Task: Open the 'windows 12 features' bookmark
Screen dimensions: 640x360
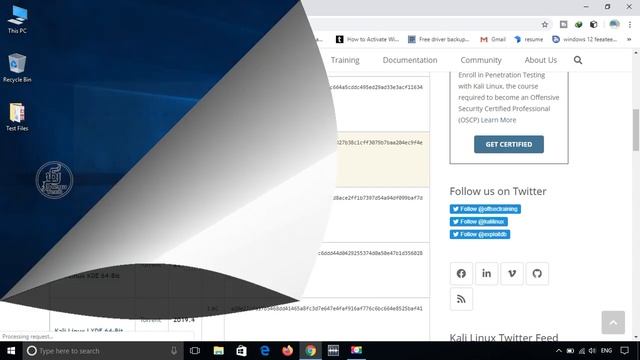Action: [x=584, y=39]
